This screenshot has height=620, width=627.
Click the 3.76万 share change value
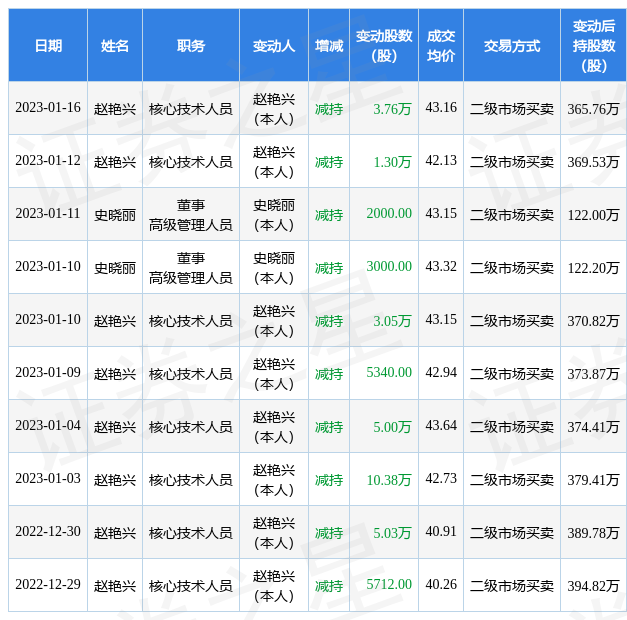click(x=392, y=109)
